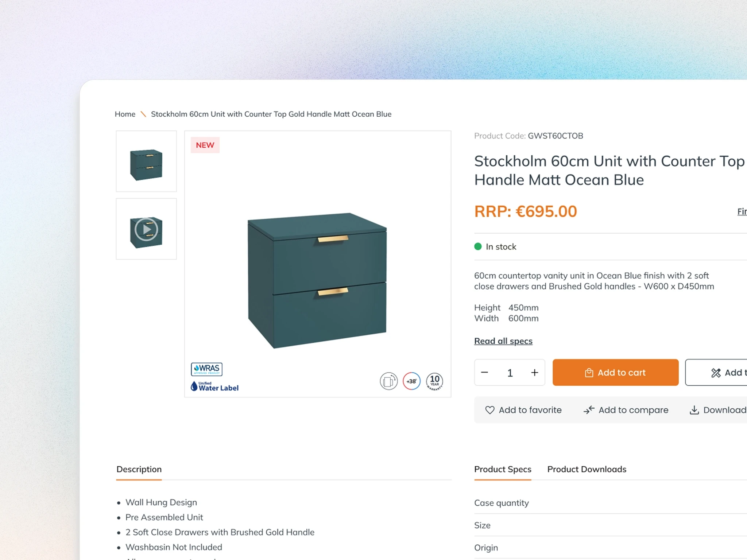Click the Read all specs link
The image size is (747, 560).
(x=503, y=341)
